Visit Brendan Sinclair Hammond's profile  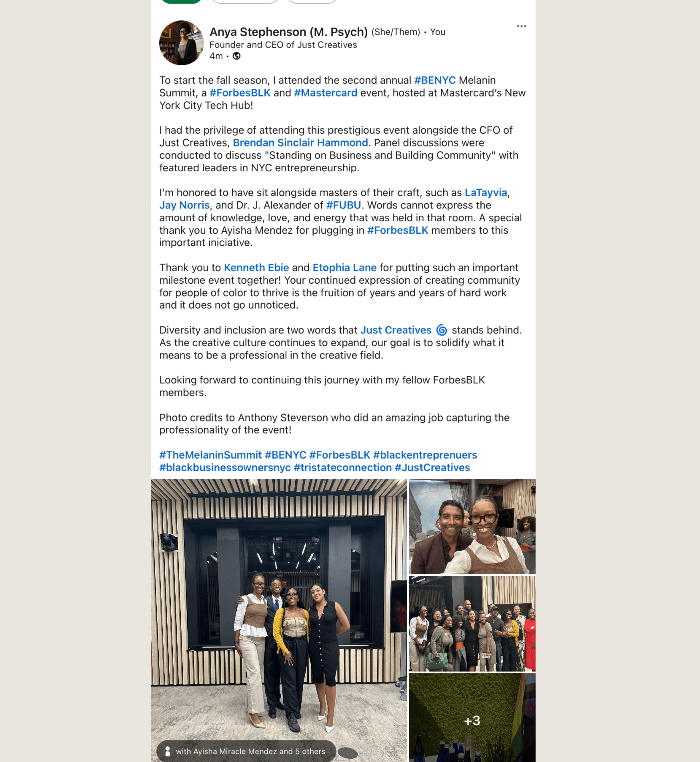coord(300,143)
